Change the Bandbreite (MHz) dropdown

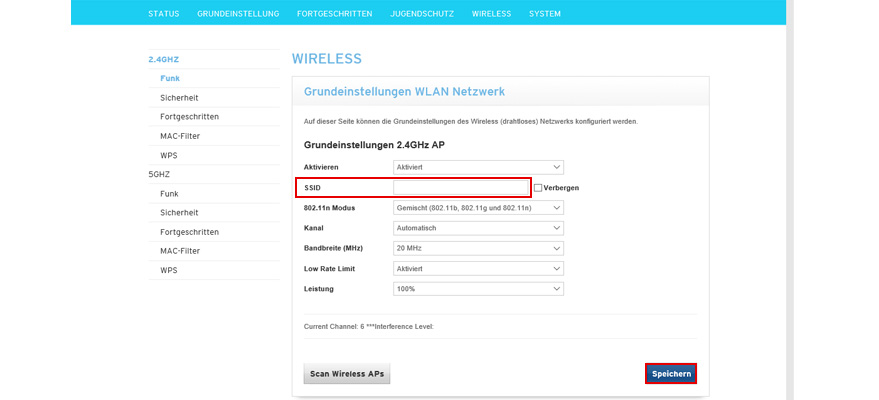478,248
